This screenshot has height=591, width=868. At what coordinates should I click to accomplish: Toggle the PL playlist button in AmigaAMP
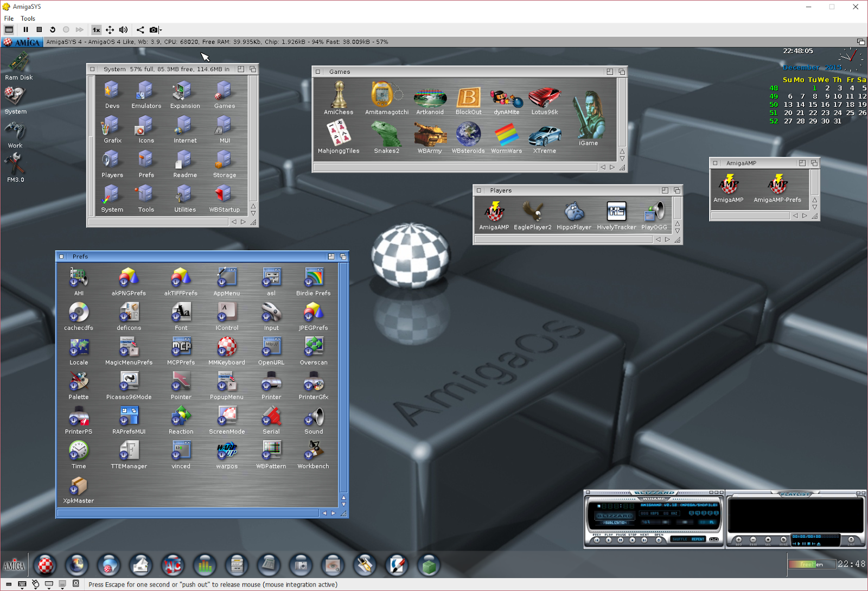(712, 522)
